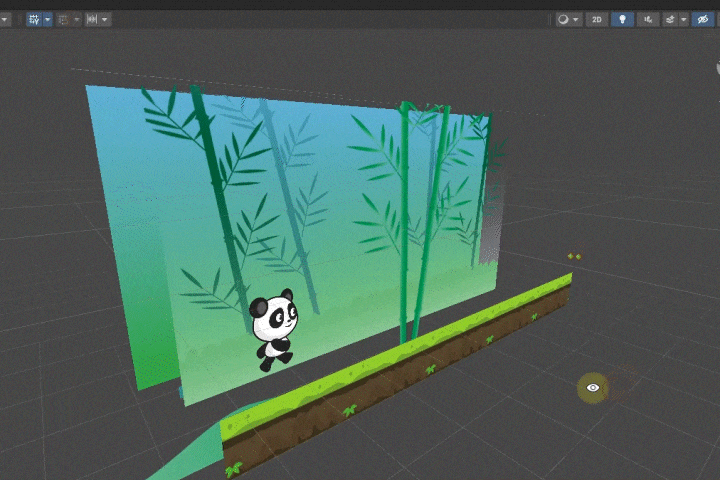
Task: Toggle scene grid visibility icon
Action: 35,19
